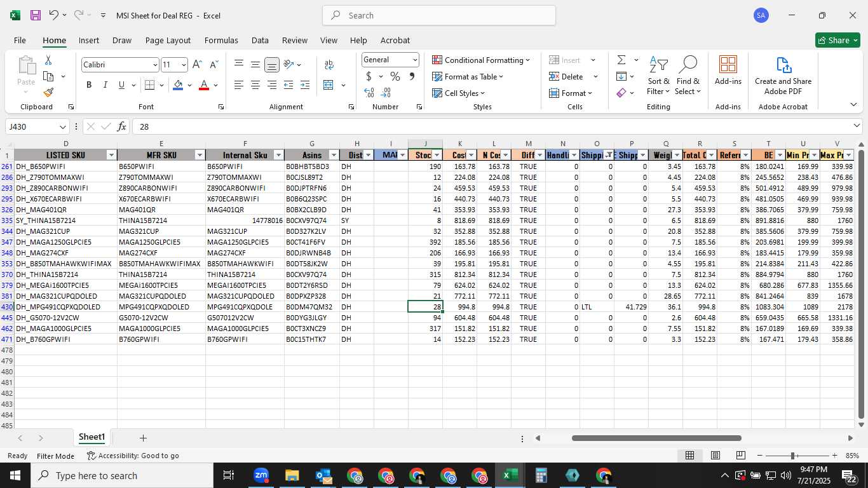This screenshot has height=488, width=868.
Task: Select Top Align vertical alignment
Action: tap(239, 65)
